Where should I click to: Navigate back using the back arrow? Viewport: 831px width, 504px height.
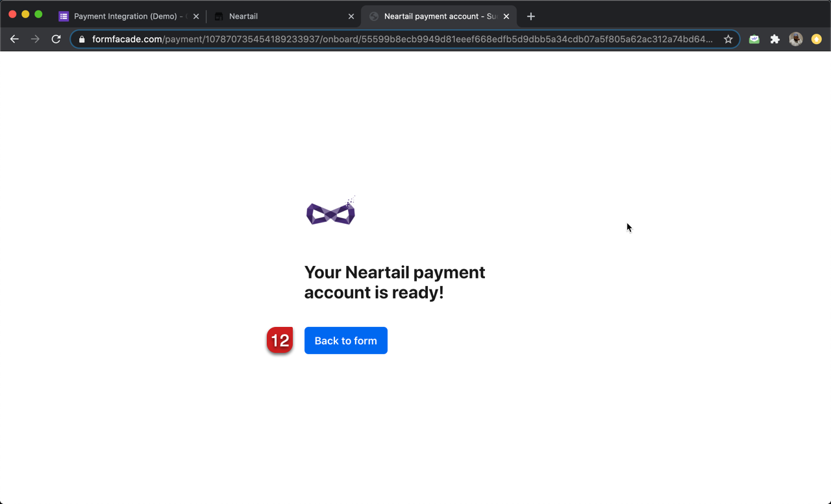[x=14, y=39]
